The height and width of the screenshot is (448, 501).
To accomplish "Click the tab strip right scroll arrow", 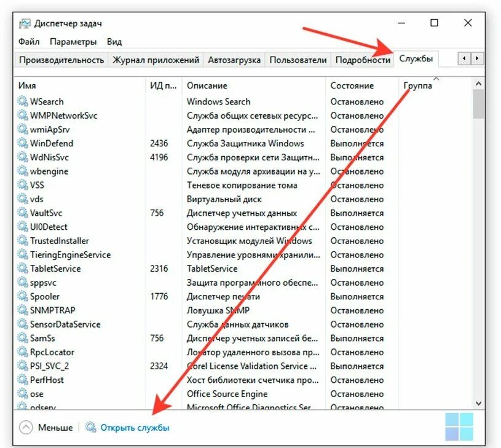I will point(477,58).
